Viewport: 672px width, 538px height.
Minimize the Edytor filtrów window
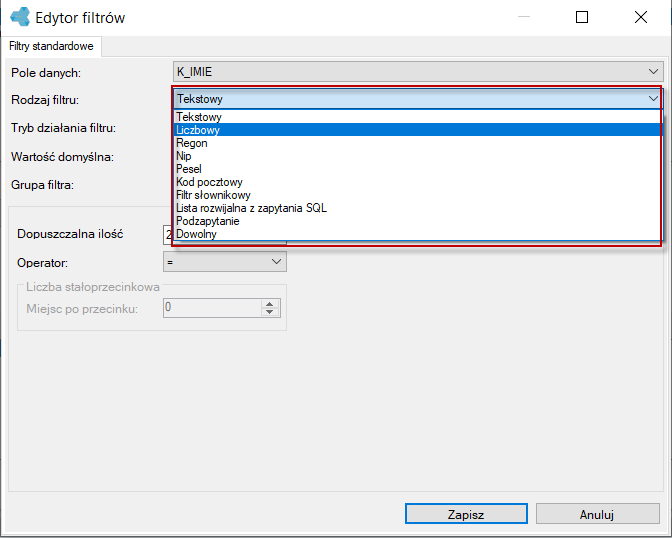pyautogui.click(x=524, y=17)
